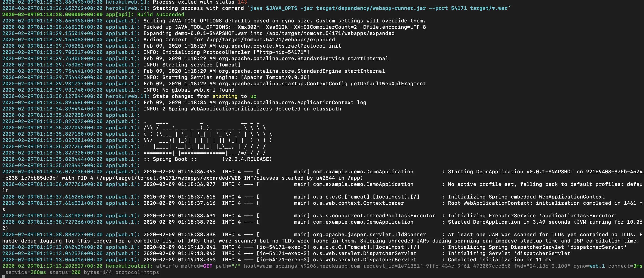Click 'demo-0.0.1-SNAPSHOT.war' in Expanding line
This screenshot has width=644, height=278.
[211, 33]
